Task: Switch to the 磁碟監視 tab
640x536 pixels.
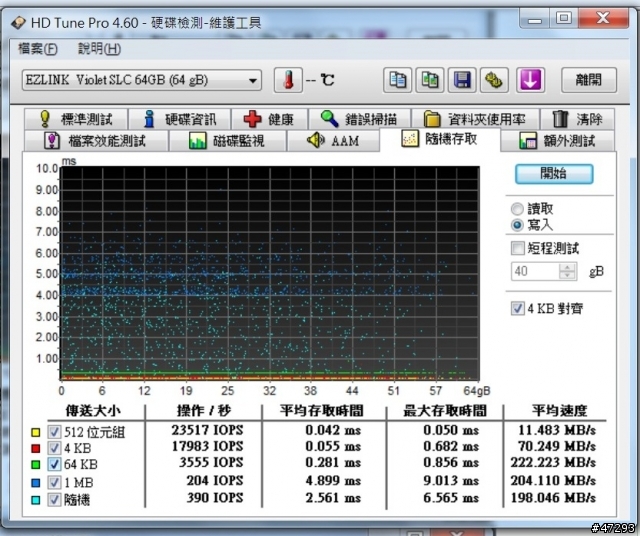Action: click(x=227, y=141)
